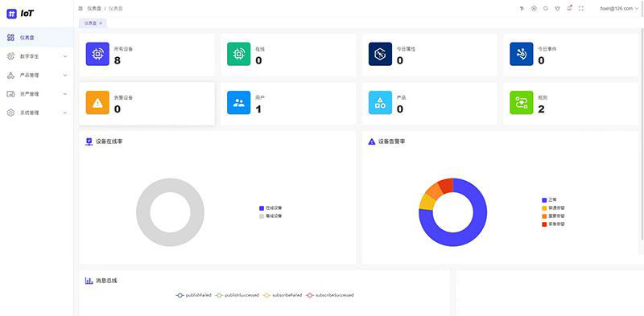Expand the 资产管理 menu chevron
The width and height of the screenshot is (644, 316).
pos(65,94)
